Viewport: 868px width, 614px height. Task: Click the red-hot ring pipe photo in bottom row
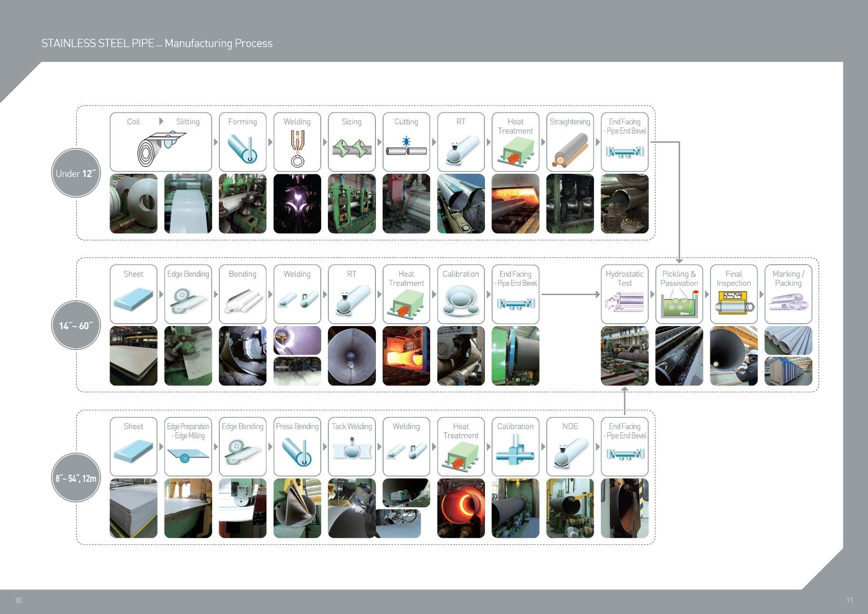click(461, 508)
